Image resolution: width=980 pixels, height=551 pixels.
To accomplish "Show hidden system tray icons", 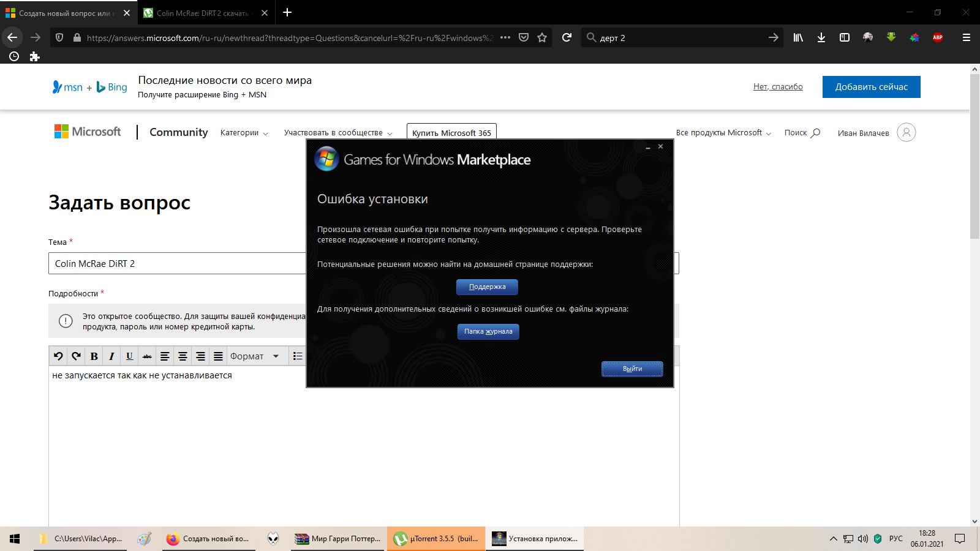I will pos(833,539).
